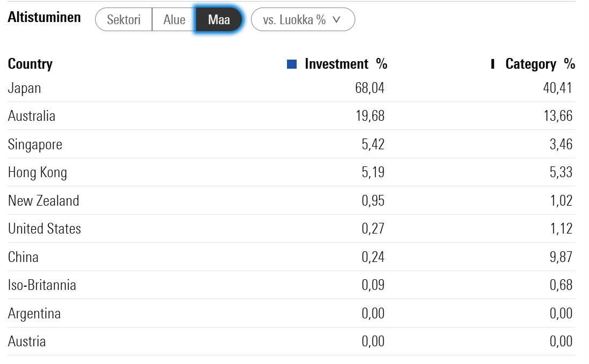This screenshot has height=364, width=589.
Task: Click the Hong Kong row label
Action: (x=38, y=173)
